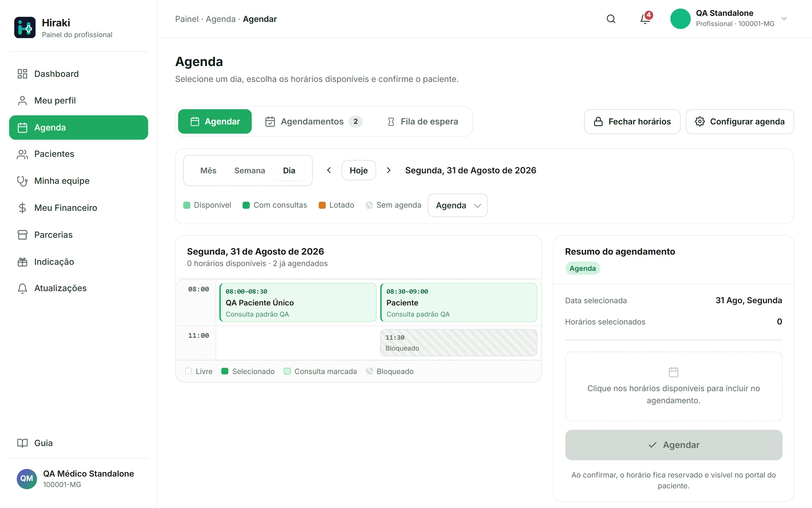Click the Lotado orange legend swatch
812x508 pixels.
click(x=322, y=205)
